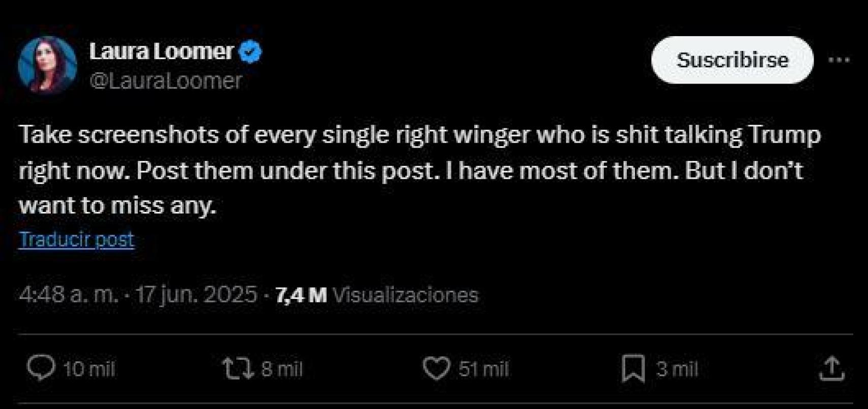Click the Traducir post link
868x409 pixels.
[x=75, y=239]
